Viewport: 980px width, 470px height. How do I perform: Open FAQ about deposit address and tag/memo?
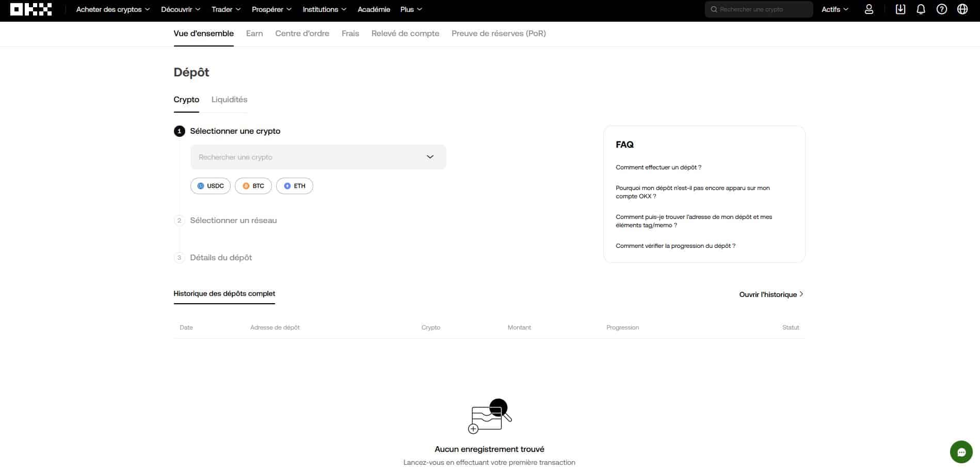point(694,221)
